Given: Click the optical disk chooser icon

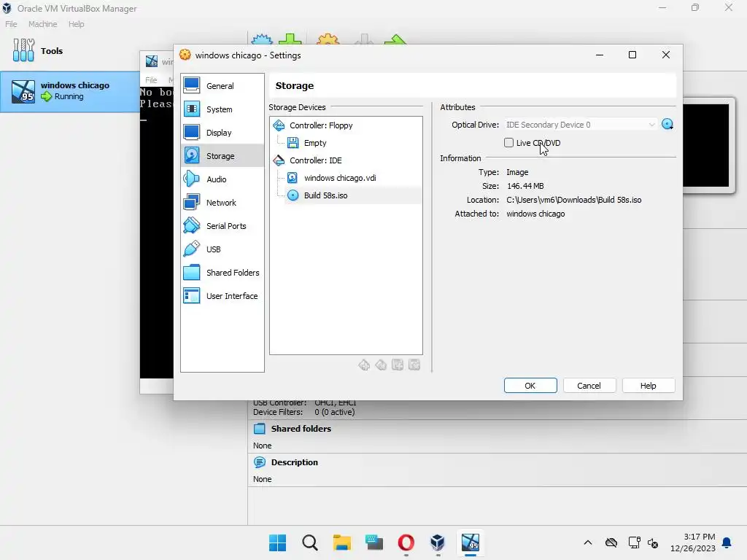Looking at the screenshot, I should 667,124.
